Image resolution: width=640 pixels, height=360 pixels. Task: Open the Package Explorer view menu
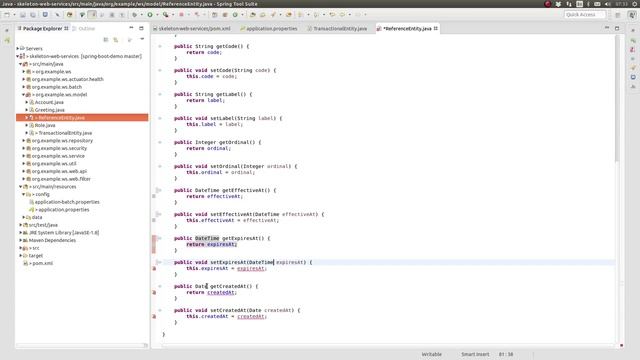[142, 39]
